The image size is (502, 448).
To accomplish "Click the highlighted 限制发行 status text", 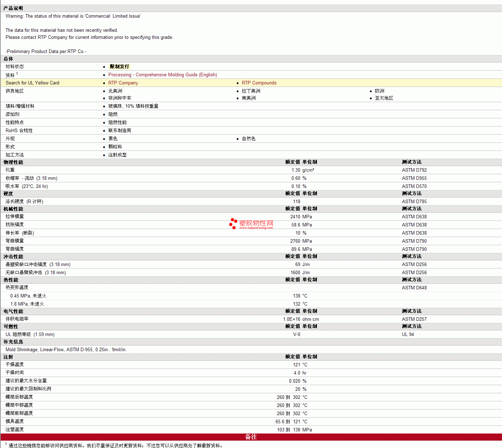I will click(119, 66).
